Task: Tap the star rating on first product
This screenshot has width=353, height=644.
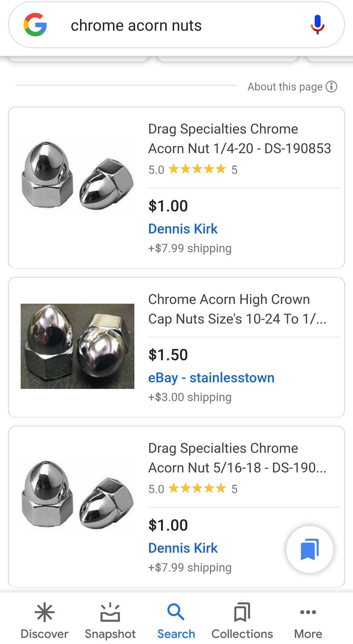Action: pyautogui.click(x=197, y=169)
